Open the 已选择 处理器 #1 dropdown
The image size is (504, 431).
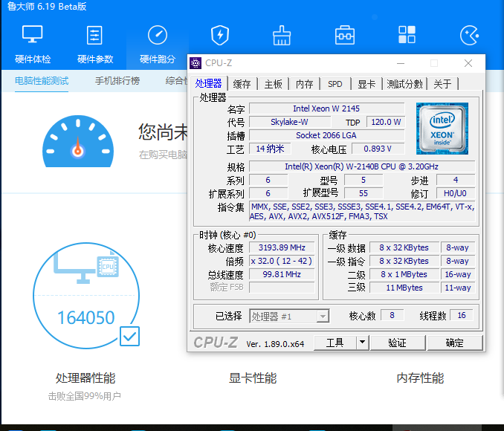289,317
